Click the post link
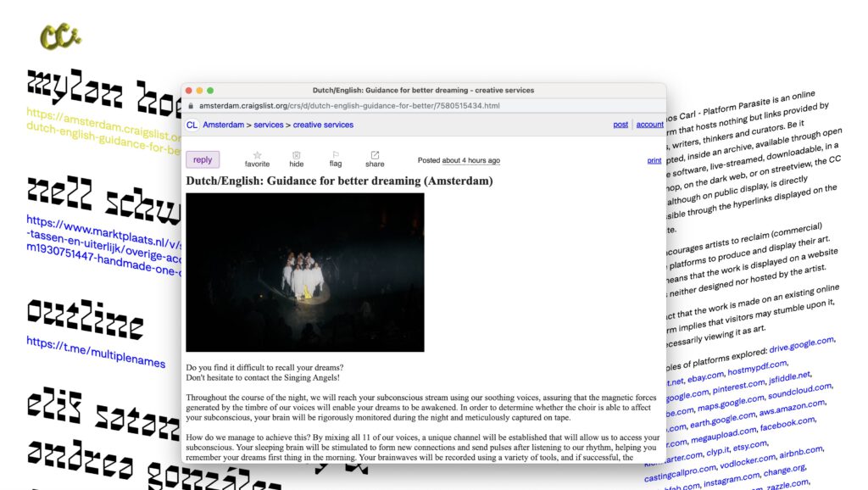Viewport: 868px width, 490px height. click(x=620, y=125)
